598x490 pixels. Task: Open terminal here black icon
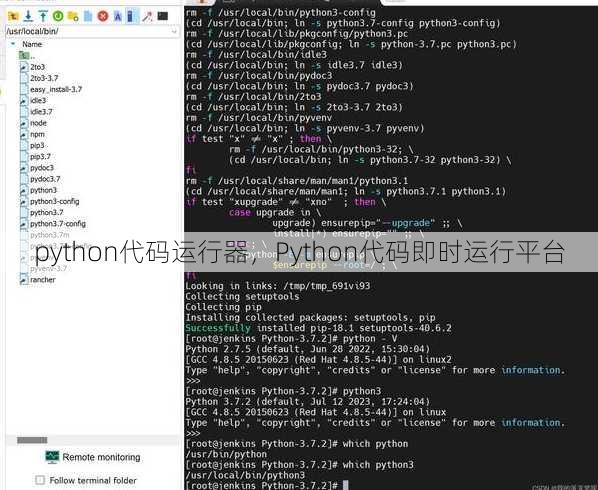coord(162,16)
